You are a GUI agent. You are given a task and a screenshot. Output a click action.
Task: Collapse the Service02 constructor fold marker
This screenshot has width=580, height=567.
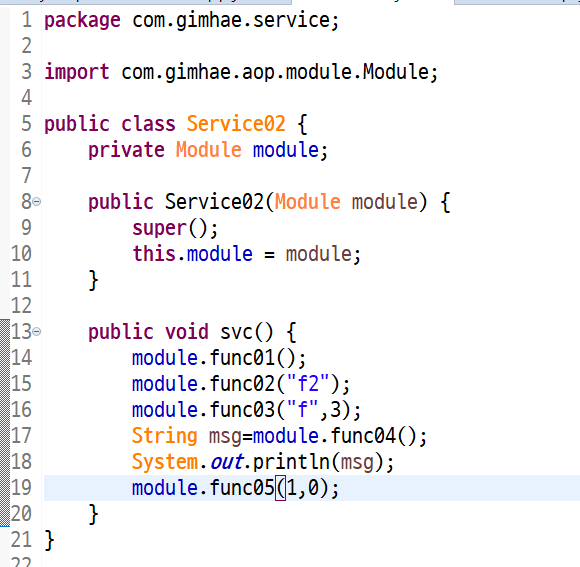[37, 202]
